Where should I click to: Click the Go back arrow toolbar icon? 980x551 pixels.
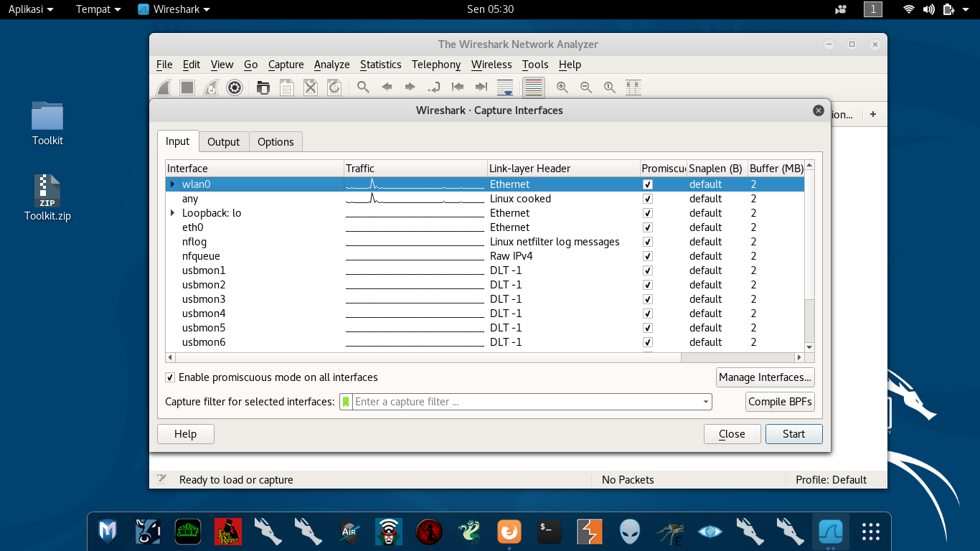(x=387, y=88)
